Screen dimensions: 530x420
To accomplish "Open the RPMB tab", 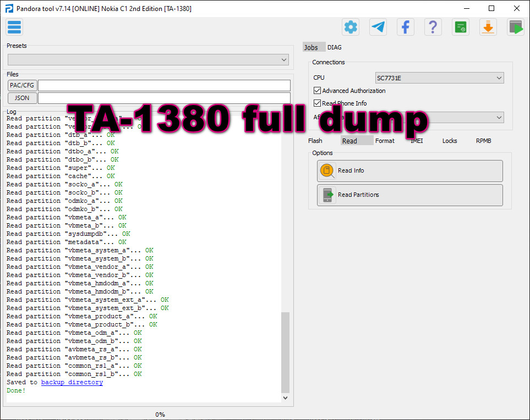I will [x=483, y=141].
